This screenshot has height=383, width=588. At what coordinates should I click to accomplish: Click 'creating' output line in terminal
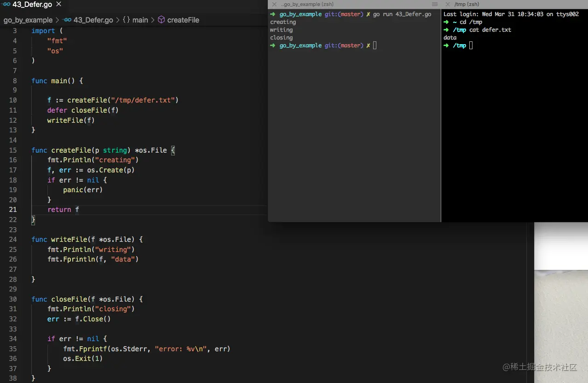coord(283,22)
